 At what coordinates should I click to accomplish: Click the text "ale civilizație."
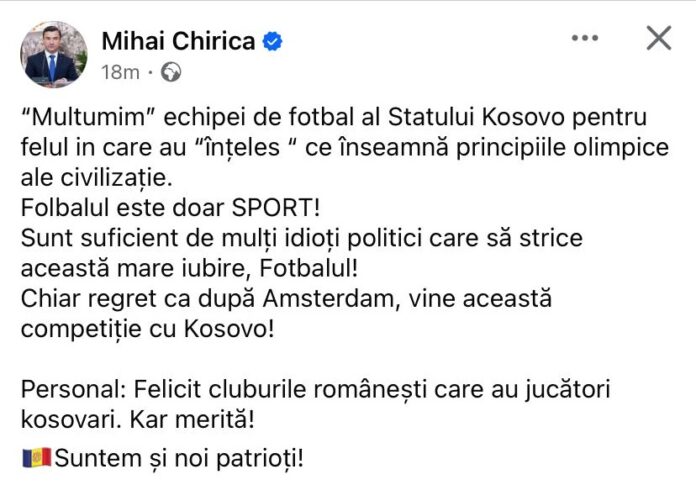(x=96, y=178)
